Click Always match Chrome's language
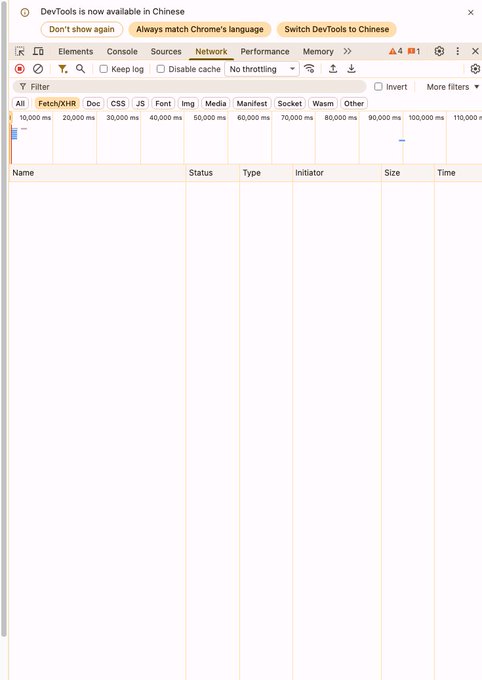482x680 pixels. 200,29
